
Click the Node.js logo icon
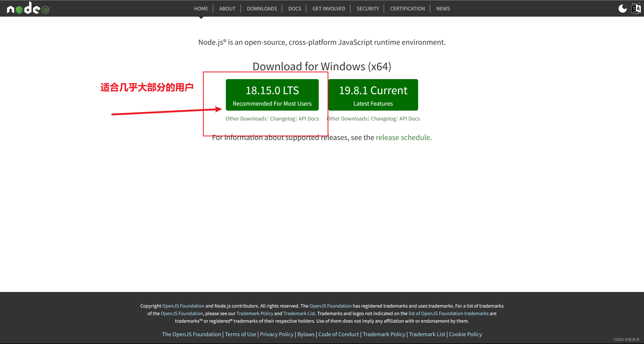[x=28, y=8]
